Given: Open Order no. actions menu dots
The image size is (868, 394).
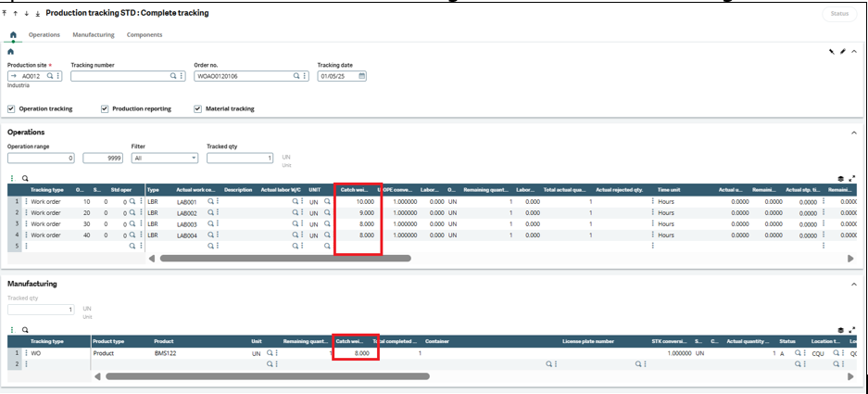Looking at the screenshot, I should pos(305,76).
